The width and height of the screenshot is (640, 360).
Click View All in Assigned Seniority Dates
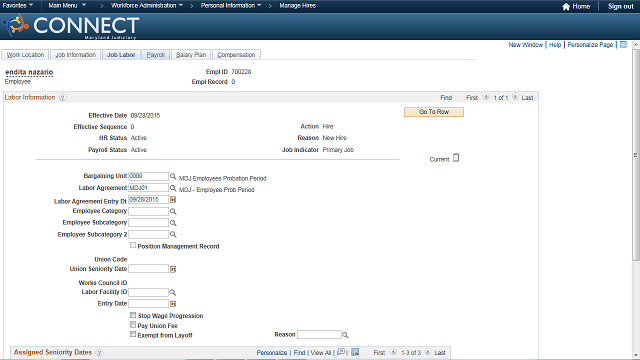[321, 353]
